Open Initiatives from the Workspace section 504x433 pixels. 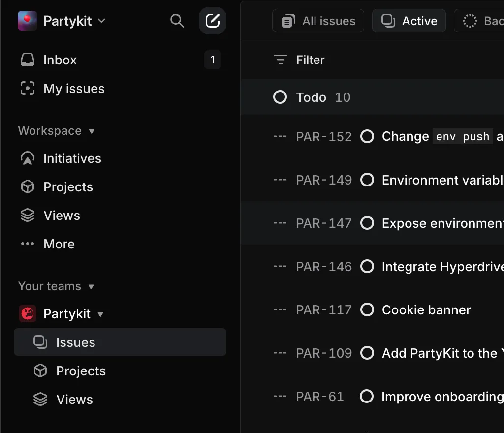(72, 158)
